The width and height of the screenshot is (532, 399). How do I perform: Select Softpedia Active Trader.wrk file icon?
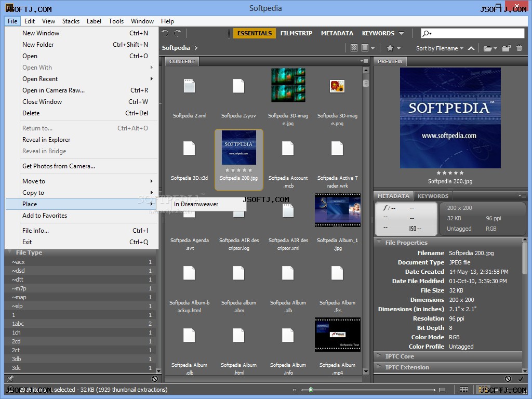tap(337, 148)
